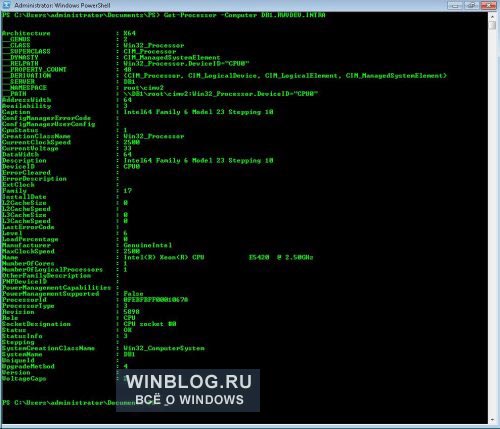Screen dimensions: 500x429
Task: Click the PowerManagementSupported value False
Action: click(134, 294)
